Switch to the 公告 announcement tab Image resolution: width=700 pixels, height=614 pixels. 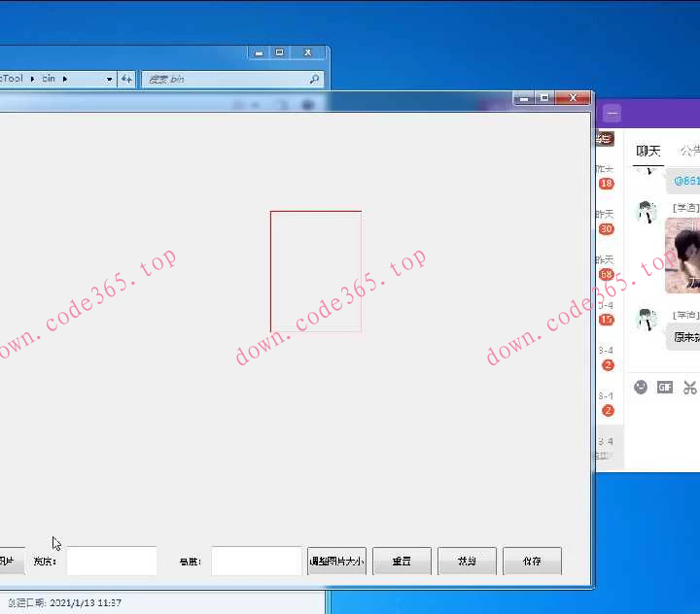690,152
